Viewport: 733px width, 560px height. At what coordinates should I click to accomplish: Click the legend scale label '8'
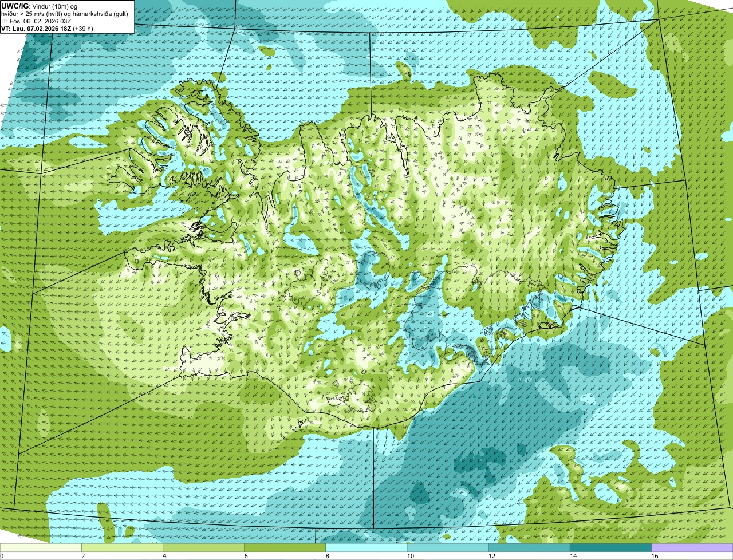tap(327, 556)
